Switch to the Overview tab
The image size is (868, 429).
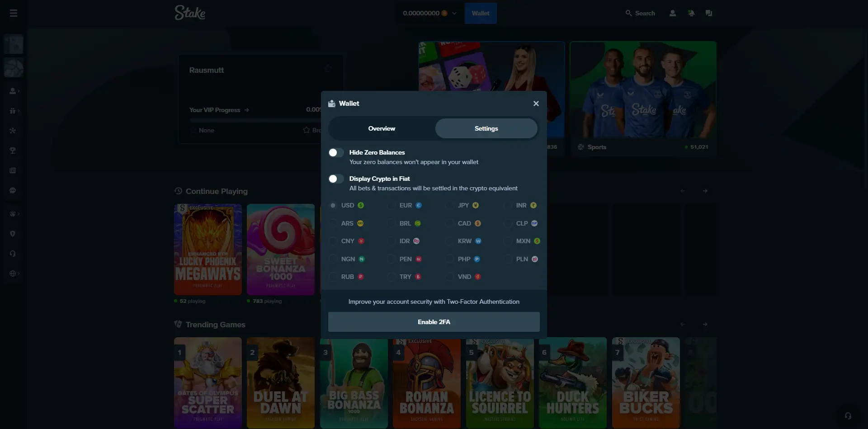point(382,128)
